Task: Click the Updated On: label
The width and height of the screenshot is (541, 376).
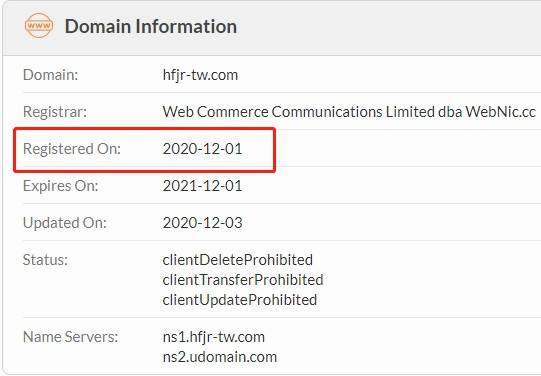Action: point(65,223)
